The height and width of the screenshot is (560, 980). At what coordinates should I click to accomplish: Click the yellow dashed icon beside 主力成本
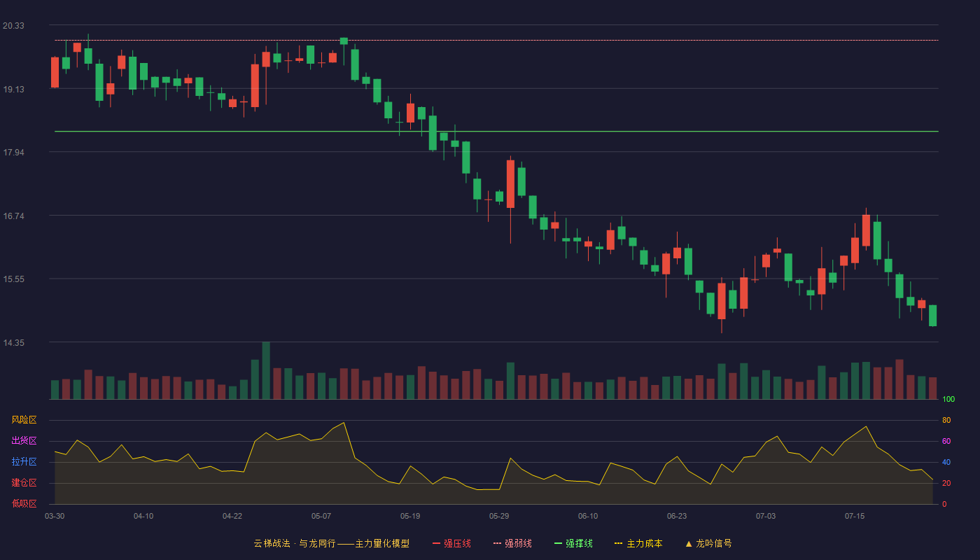click(x=619, y=543)
